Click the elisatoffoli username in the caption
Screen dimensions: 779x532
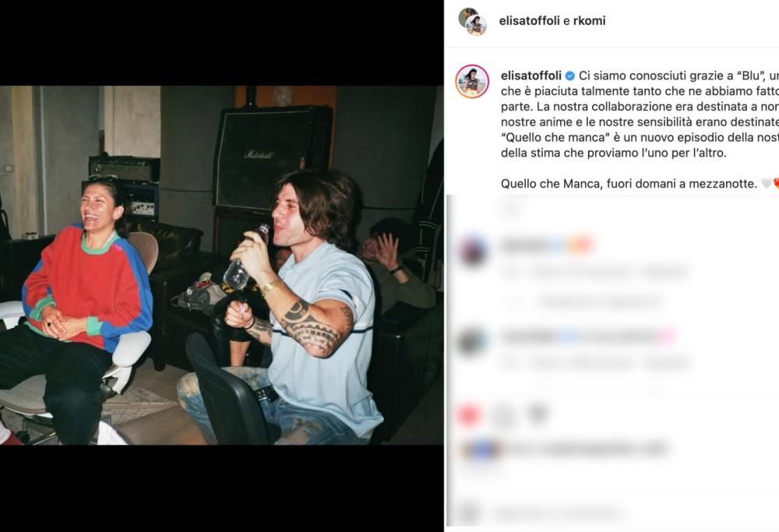[531, 76]
